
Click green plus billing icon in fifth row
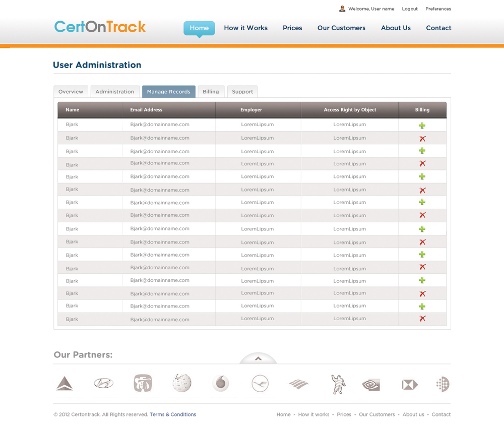click(x=422, y=176)
